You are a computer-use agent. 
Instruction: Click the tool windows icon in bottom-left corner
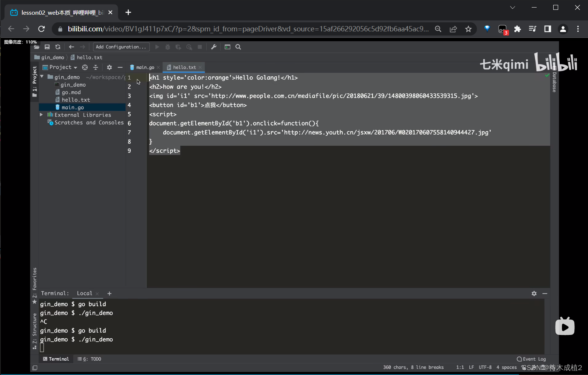35,368
